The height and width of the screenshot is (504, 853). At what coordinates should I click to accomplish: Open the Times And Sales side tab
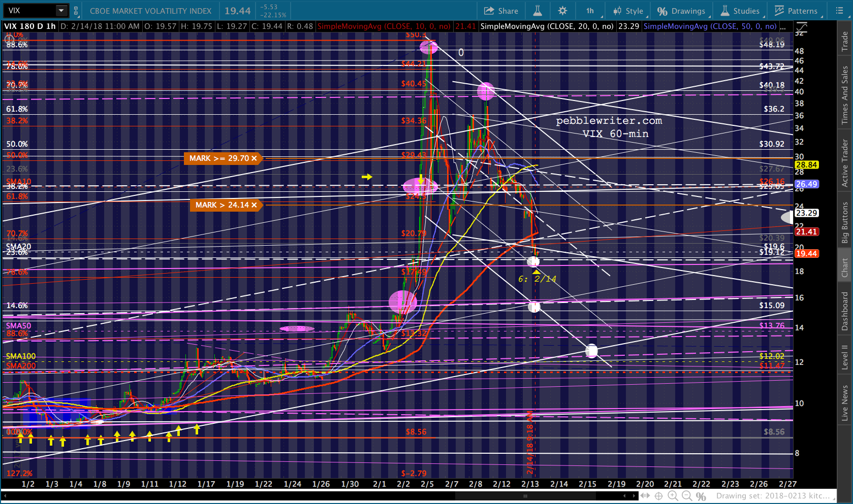(845, 95)
